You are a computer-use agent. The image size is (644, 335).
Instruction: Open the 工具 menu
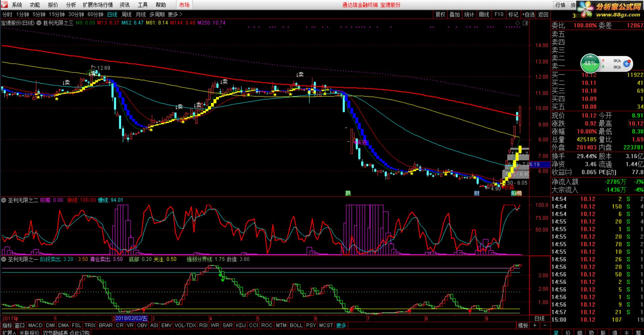click(143, 5)
